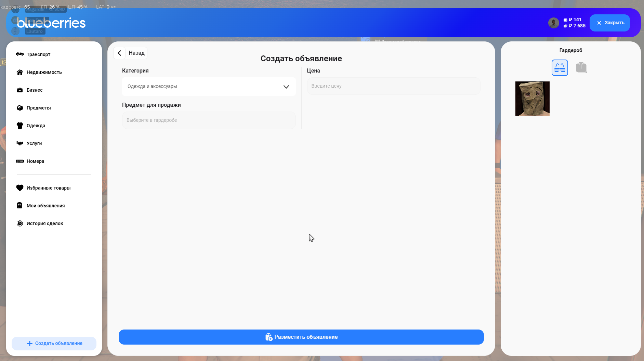Click the briefcase icon for Бизнес
The height and width of the screenshot is (361, 644).
[20, 90]
